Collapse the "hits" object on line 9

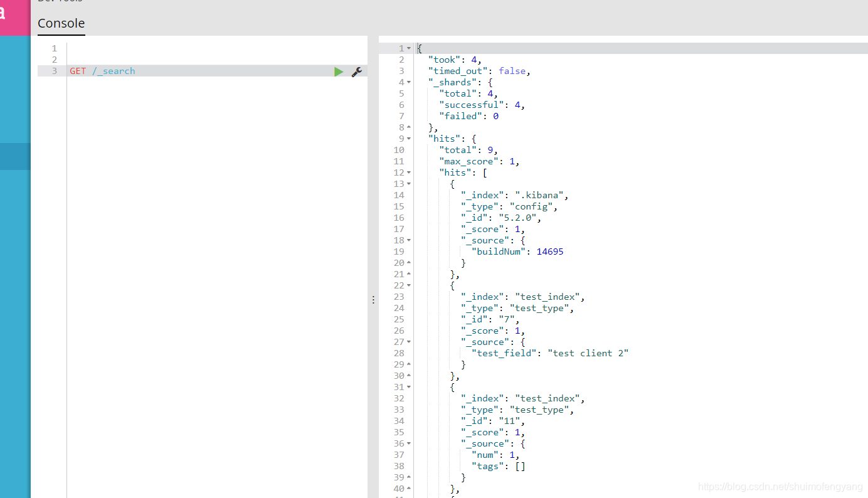coord(409,139)
